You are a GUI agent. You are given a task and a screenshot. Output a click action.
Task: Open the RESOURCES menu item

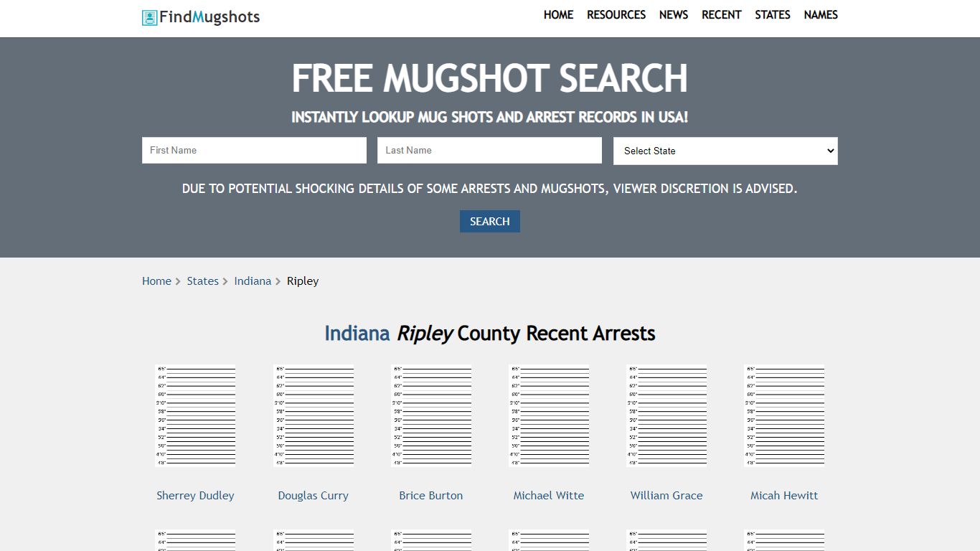click(616, 15)
